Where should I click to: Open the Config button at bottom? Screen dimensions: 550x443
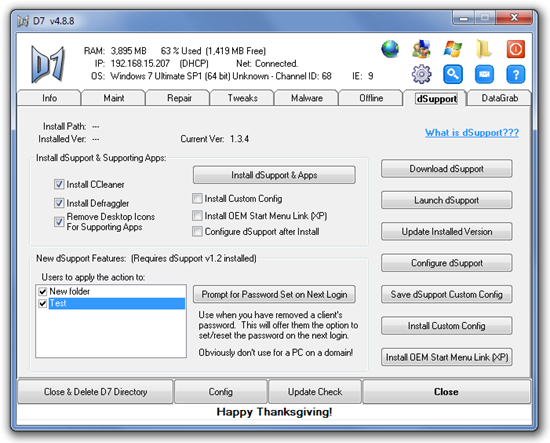click(221, 391)
